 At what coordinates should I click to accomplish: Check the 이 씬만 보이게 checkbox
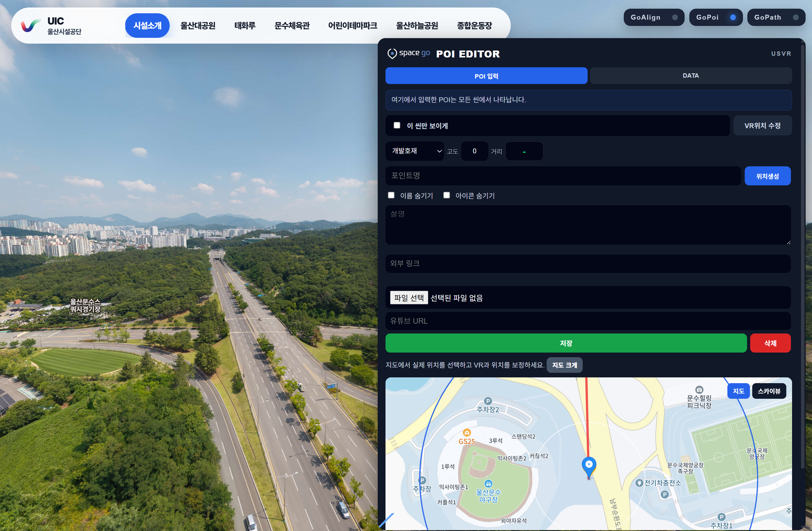(397, 125)
